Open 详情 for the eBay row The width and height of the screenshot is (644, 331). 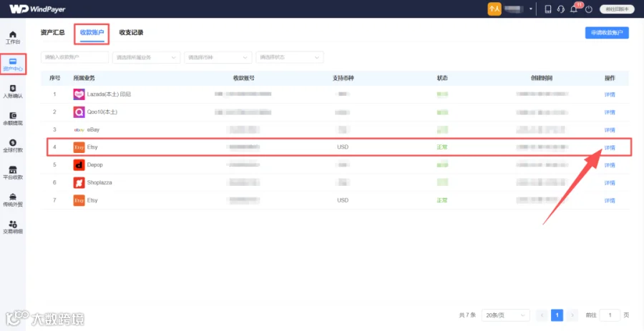click(610, 130)
